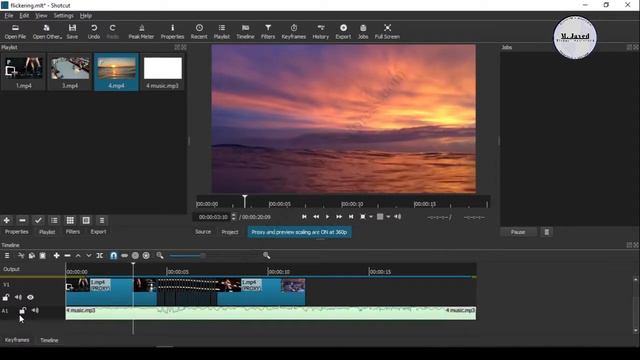This screenshot has height=360, width=640.
Task: Zoom in the timeline with the magnifier
Action: tap(267, 256)
